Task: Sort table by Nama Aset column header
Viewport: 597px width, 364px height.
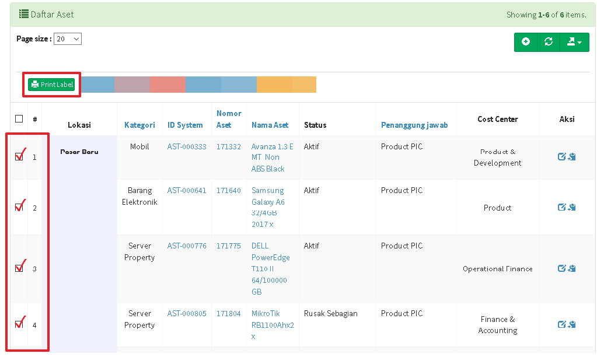Action: pyautogui.click(x=270, y=125)
